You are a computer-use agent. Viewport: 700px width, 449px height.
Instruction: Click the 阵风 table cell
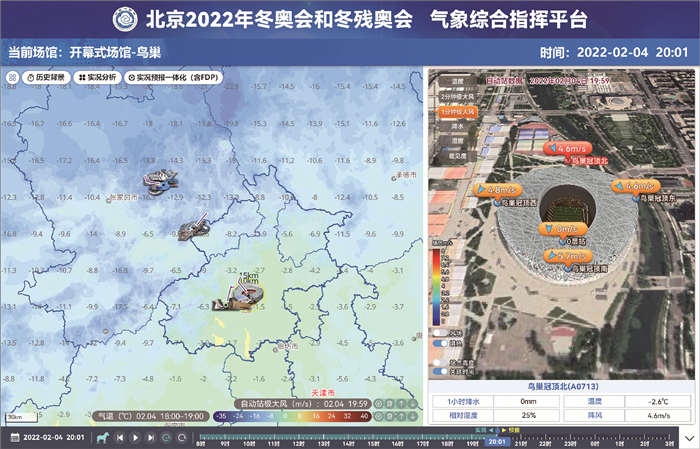594,415
